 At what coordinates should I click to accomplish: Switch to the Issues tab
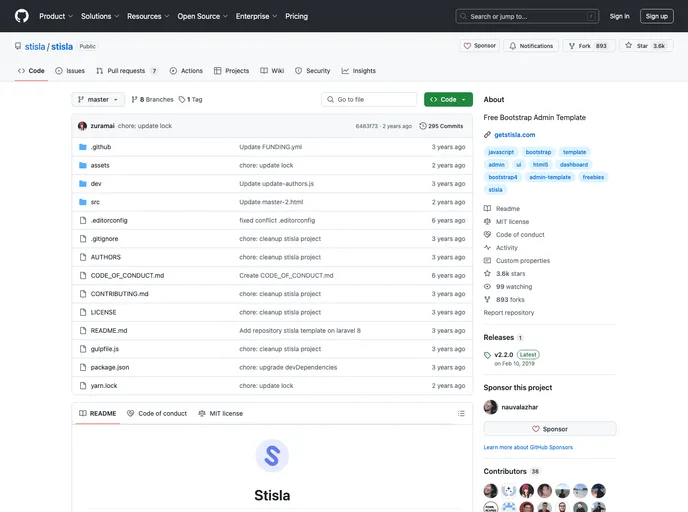pos(70,71)
